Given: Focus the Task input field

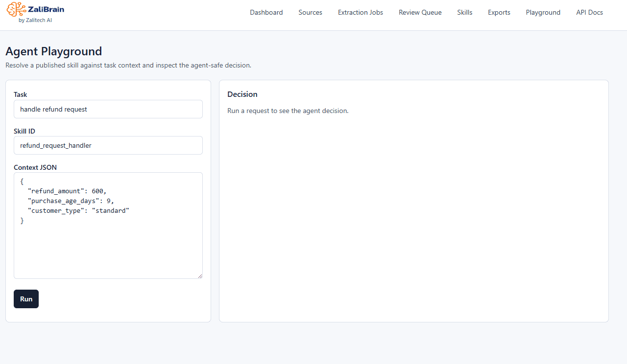Looking at the screenshot, I should click(108, 109).
